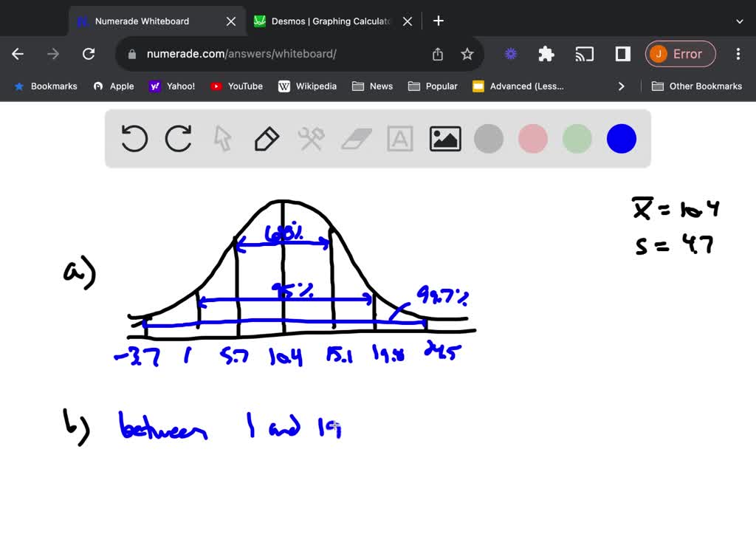
Task: Select the pointer selection tool
Action: [x=222, y=139]
